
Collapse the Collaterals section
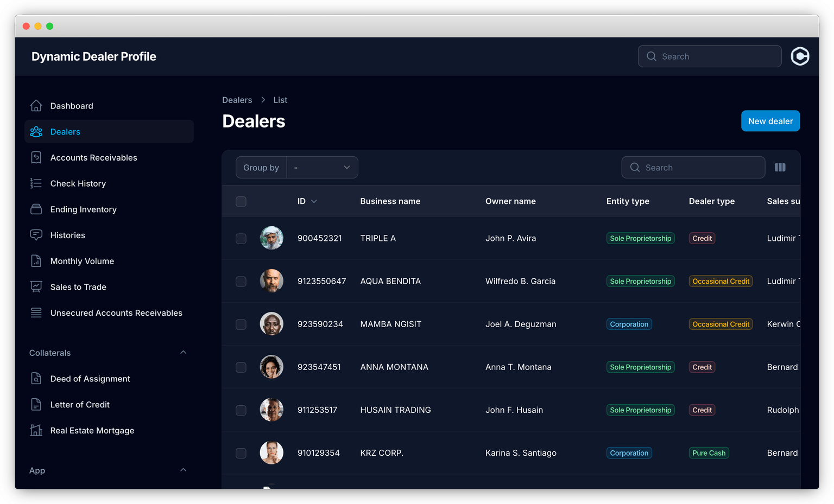183,352
